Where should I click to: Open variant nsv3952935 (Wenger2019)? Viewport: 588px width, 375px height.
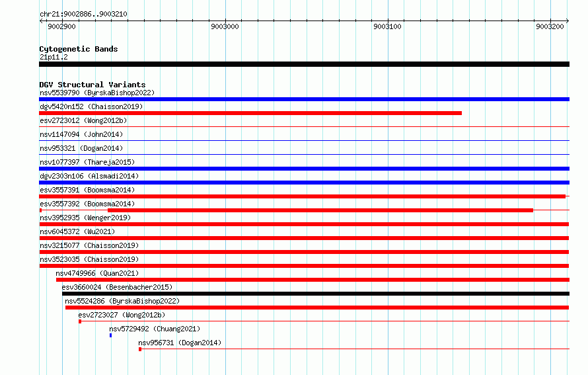coord(85,218)
